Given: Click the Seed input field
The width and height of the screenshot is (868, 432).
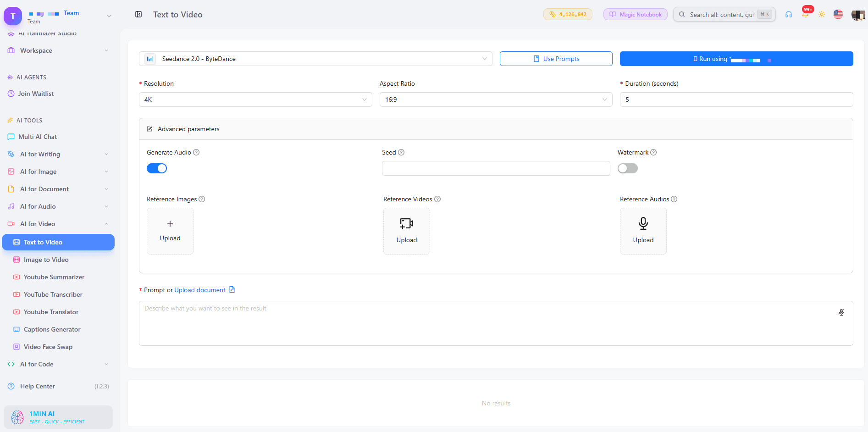Looking at the screenshot, I should pos(496,168).
